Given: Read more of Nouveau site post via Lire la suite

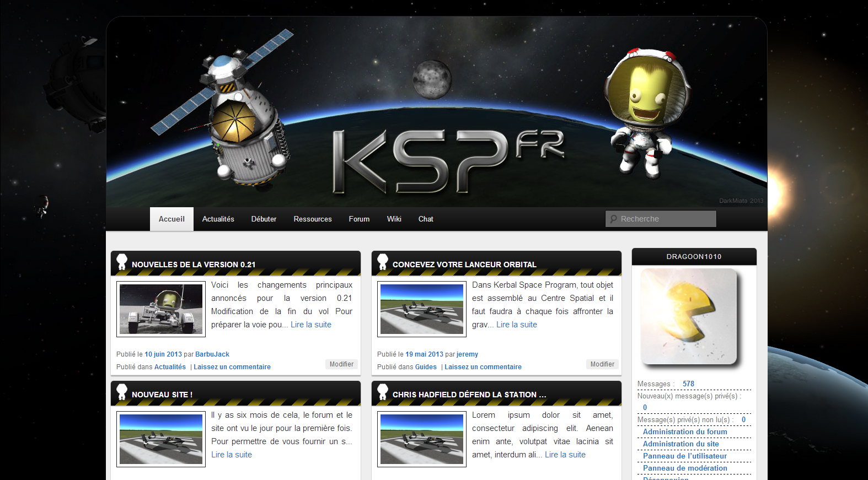Looking at the screenshot, I should point(232,455).
